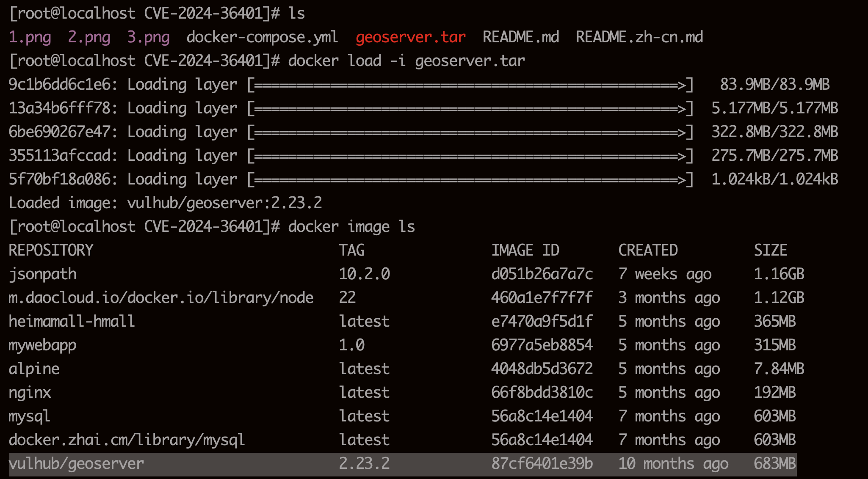868x479 pixels.
Task: Click the 'Loaded image: vulhub/geoserver:2.23.2' line
Action: (x=165, y=203)
